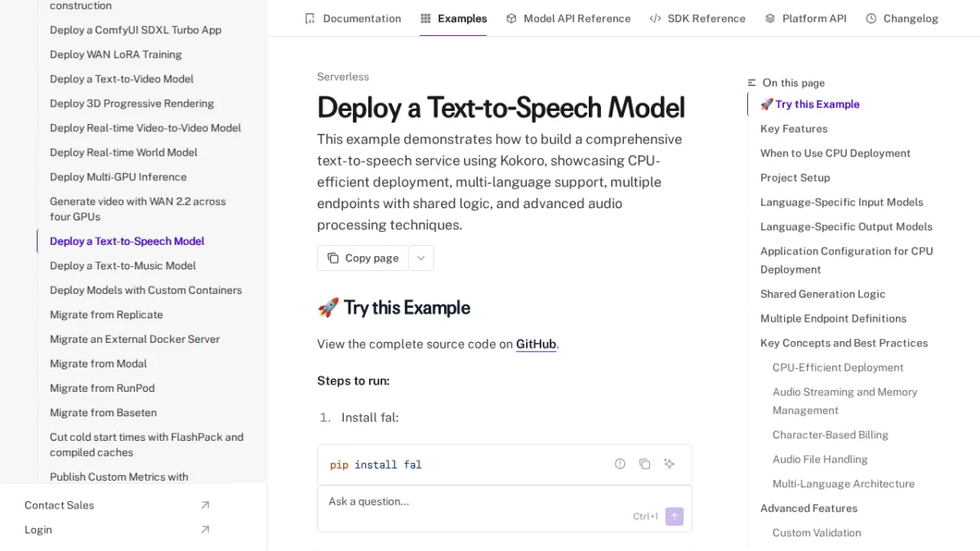Image resolution: width=980 pixels, height=551 pixels.
Task: Jump to Audio Streaming and Memory Management
Action: click(845, 401)
